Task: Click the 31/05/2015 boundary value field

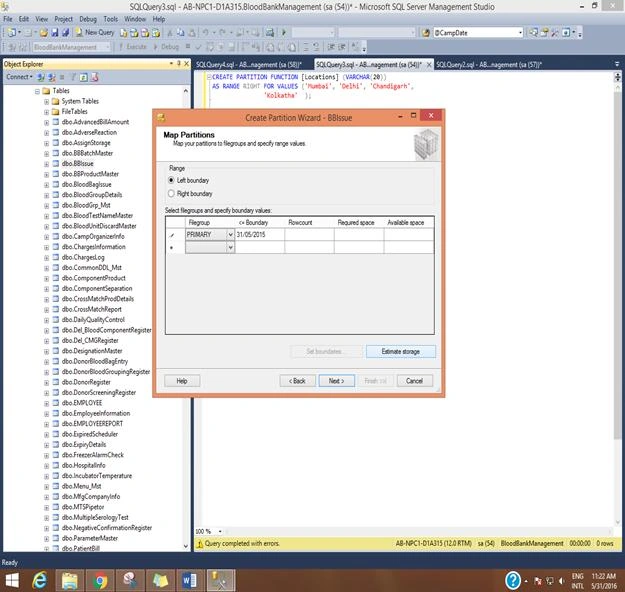Action: point(260,234)
